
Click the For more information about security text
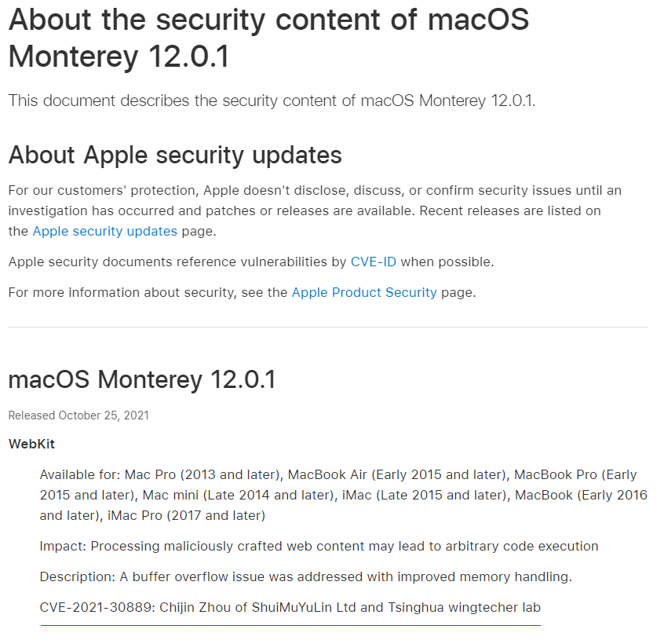148,292
